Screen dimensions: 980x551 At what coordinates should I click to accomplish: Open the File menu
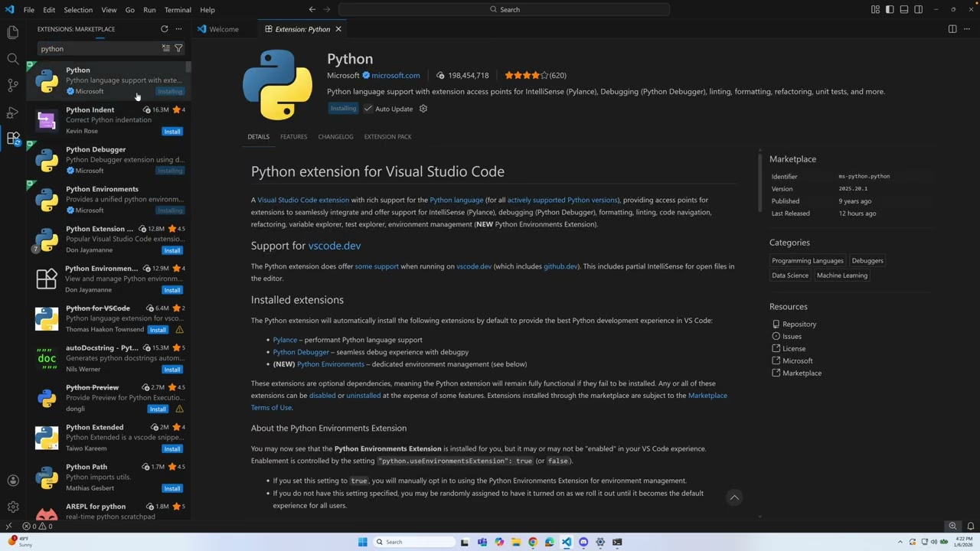28,10
